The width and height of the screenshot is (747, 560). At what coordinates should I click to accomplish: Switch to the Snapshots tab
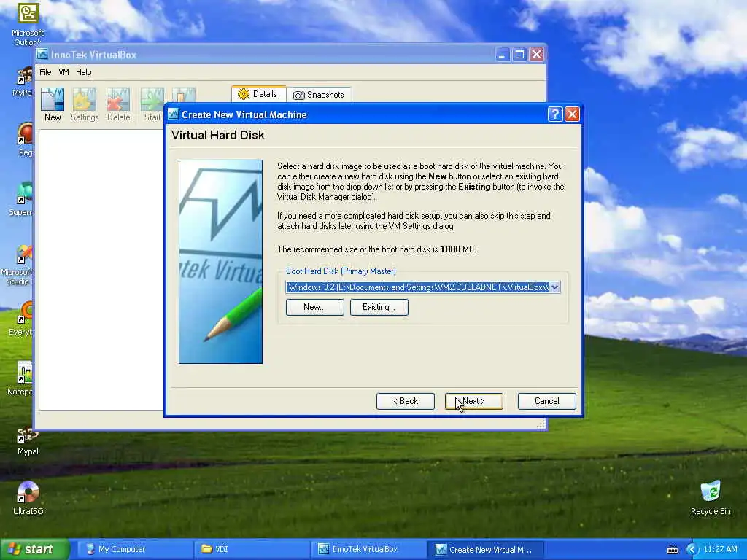[x=319, y=95]
